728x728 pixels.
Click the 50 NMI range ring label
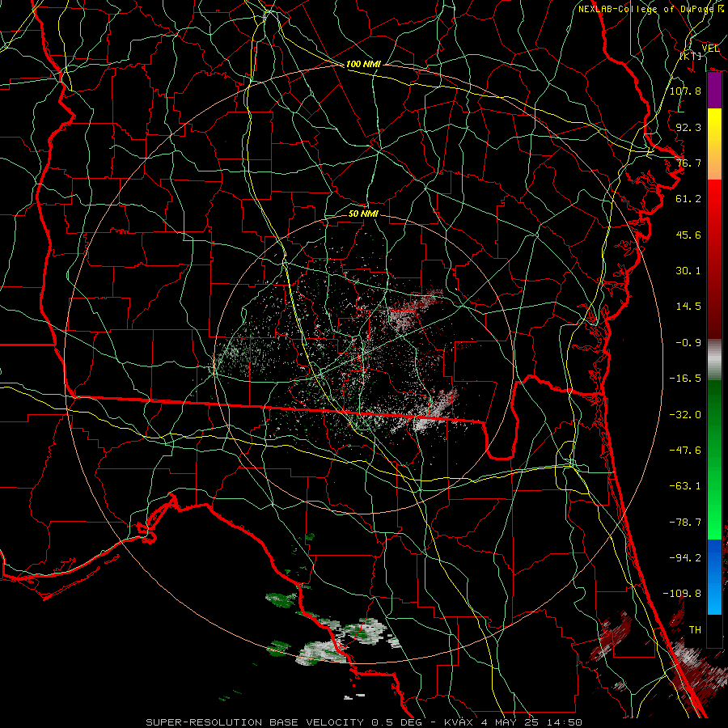(x=363, y=214)
